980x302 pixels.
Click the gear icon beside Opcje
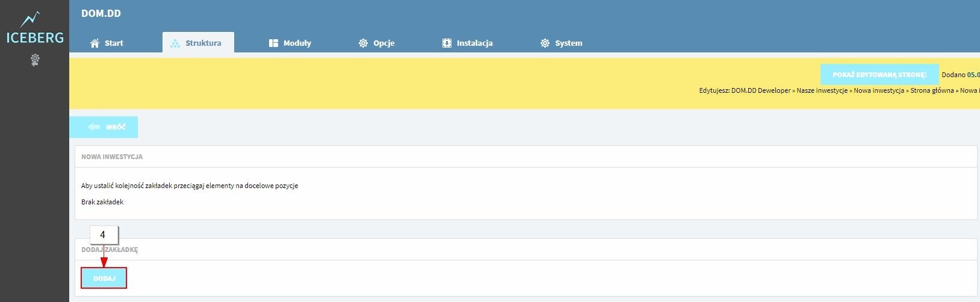coord(363,43)
